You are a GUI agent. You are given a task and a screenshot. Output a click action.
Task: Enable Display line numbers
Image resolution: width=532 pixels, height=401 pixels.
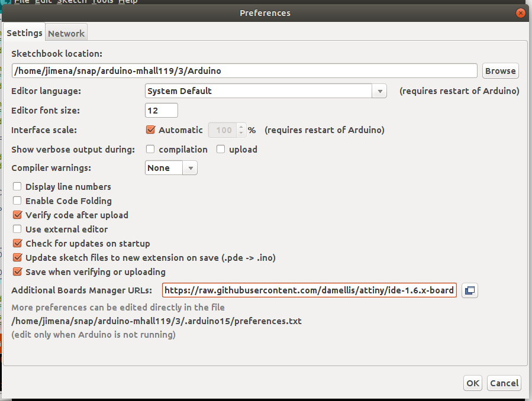coord(17,186)
